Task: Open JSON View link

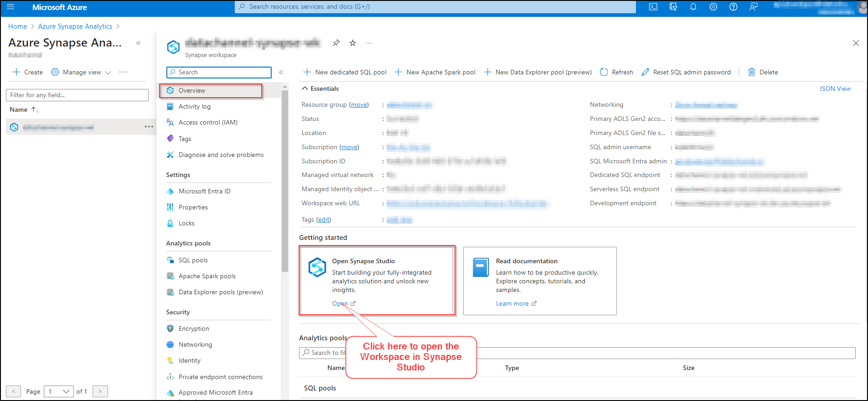Action: click(835, 89)
